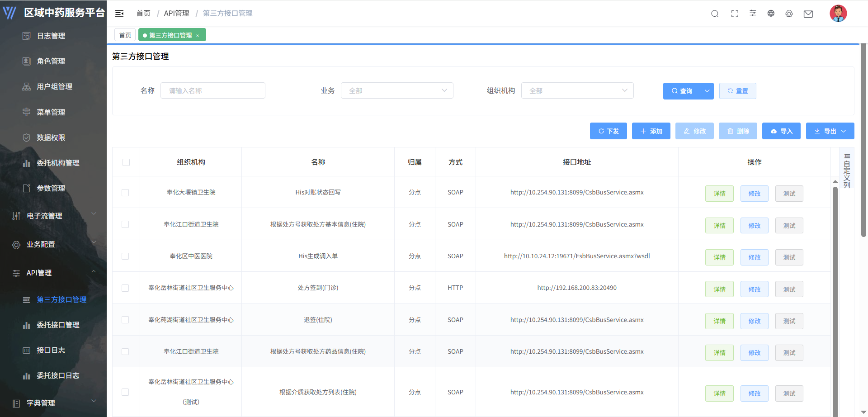Open the search magnifier in the top bar
Viewport: 868px width, 417px height.
pyautogui.click(x=715, y=14)
